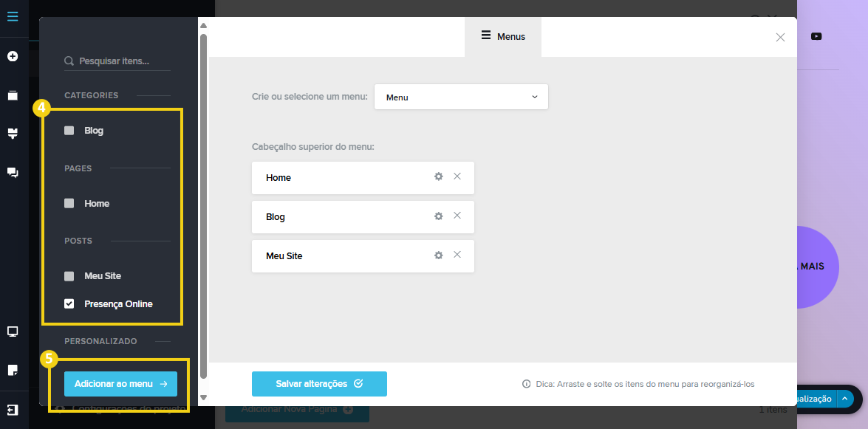Click the desktop monitor preview icon
This screenshot has width=868, height=429.
(x=13, y=332)
